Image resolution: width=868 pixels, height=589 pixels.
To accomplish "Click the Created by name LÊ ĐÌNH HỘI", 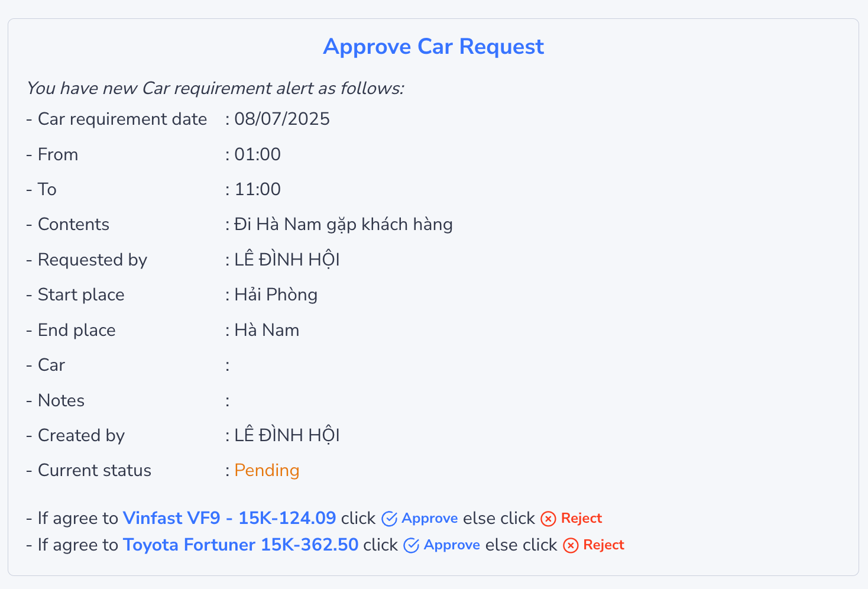I will [x=287, y=435].
